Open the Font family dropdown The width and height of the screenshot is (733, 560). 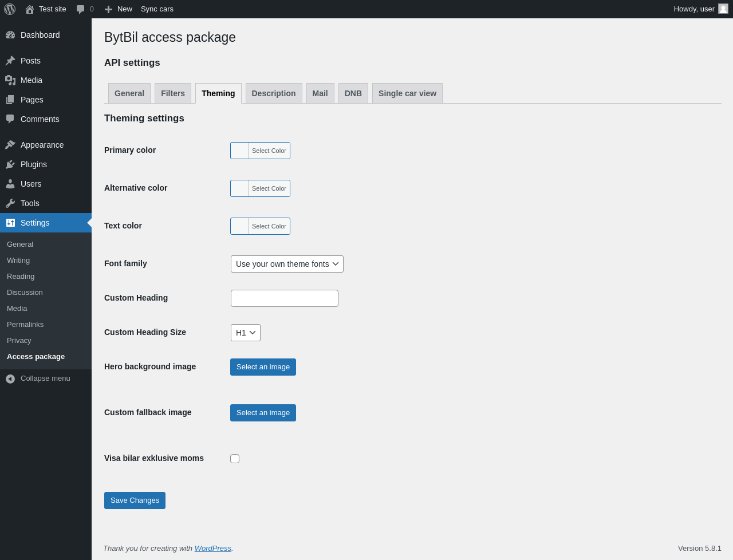tap(287, 264)
